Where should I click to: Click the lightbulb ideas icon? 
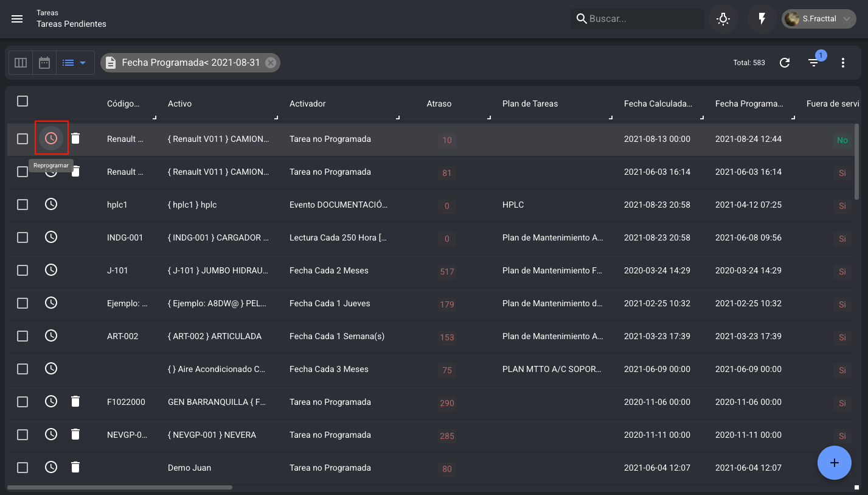coord(723,19)
